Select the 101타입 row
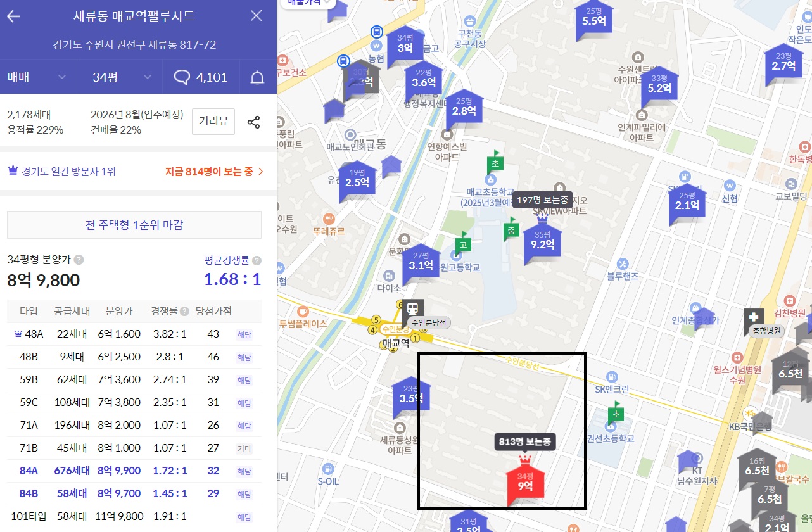The image size is (812, 532). [134, 516]
